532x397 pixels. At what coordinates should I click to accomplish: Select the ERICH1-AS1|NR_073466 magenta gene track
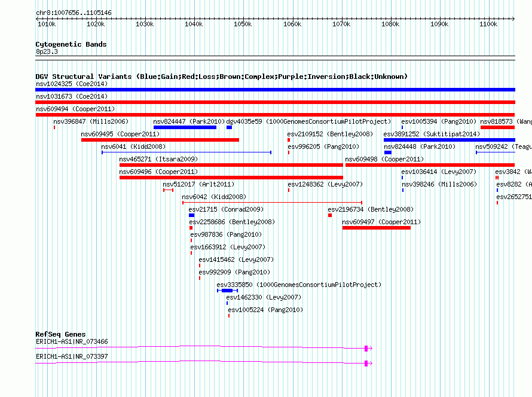204,347
